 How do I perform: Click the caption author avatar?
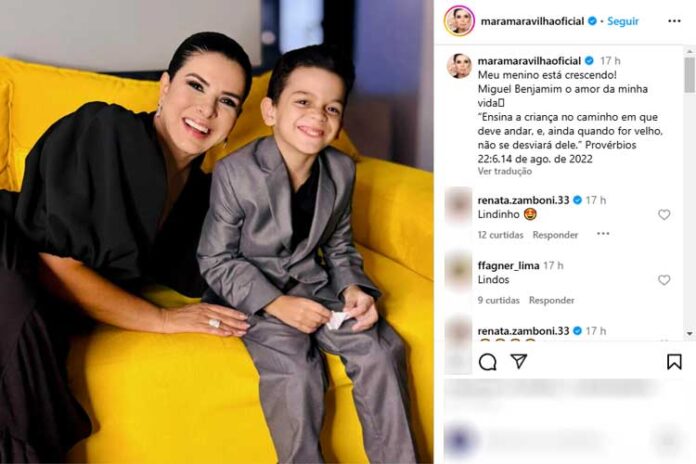click(459, 66)
